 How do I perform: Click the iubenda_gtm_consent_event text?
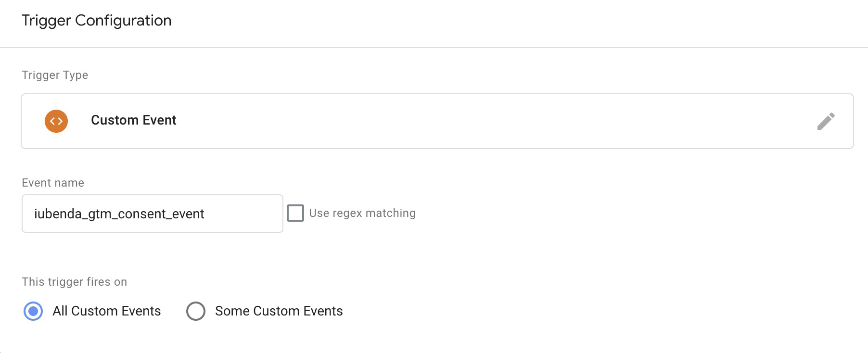[119, 214]
